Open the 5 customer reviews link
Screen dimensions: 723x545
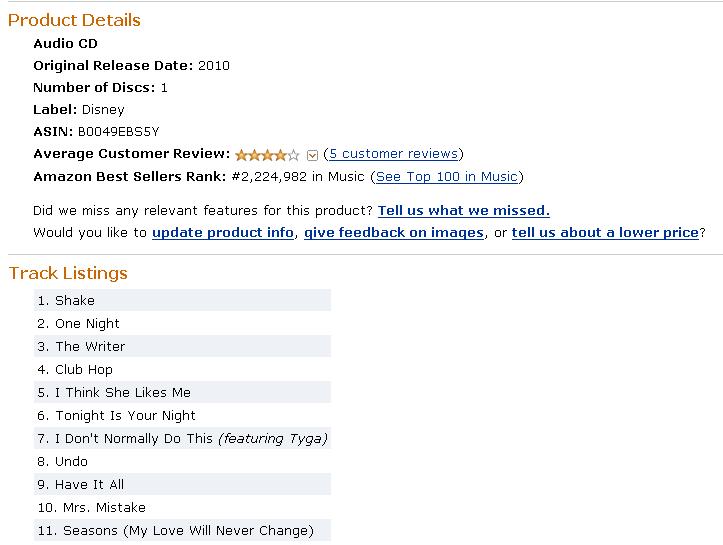click(x=393, y=154)
